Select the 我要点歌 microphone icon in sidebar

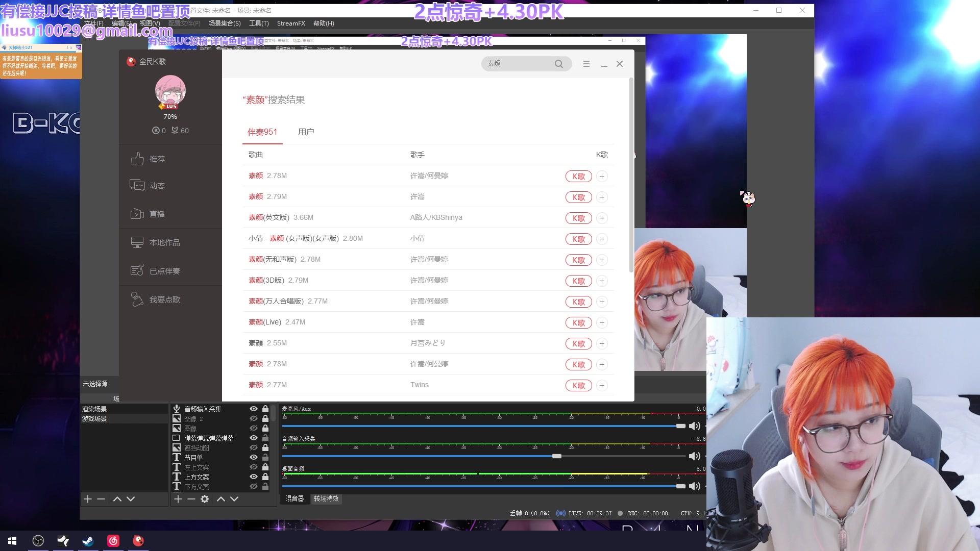pyautogui.click(x=137, y=299)
